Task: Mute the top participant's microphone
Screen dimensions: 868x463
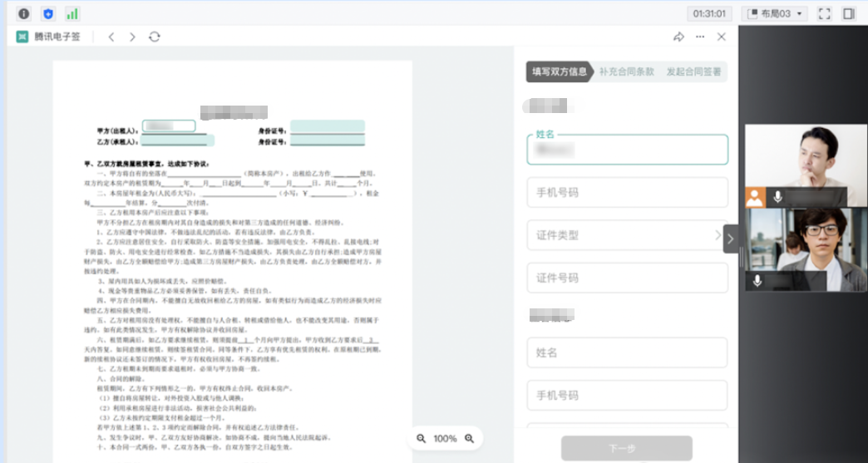Action: point(778,197)
